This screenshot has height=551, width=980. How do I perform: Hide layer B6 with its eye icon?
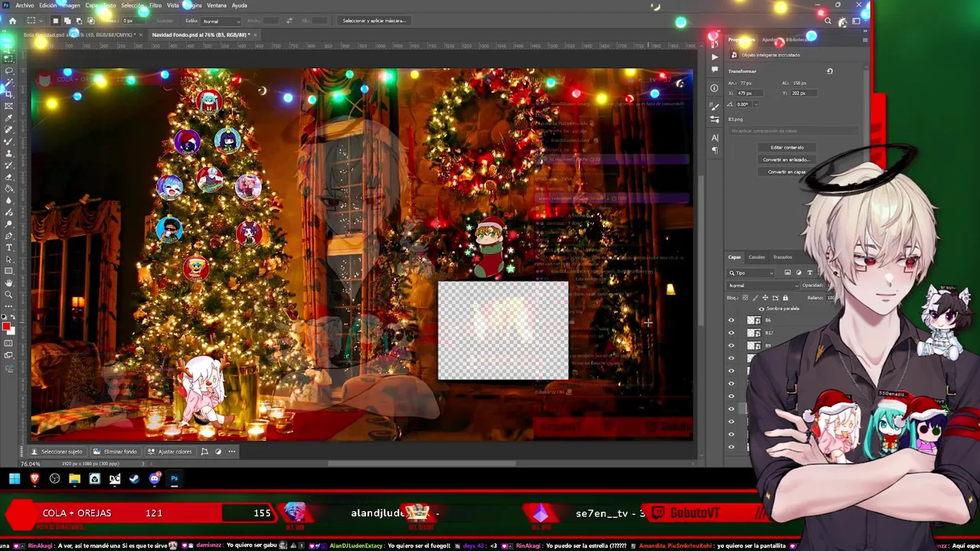point(731,320)
